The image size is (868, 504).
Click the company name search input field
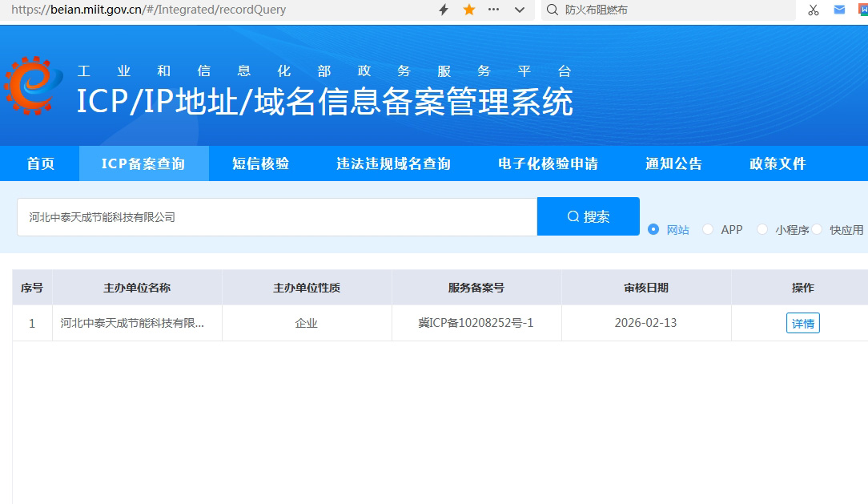(x=276, y=217)
